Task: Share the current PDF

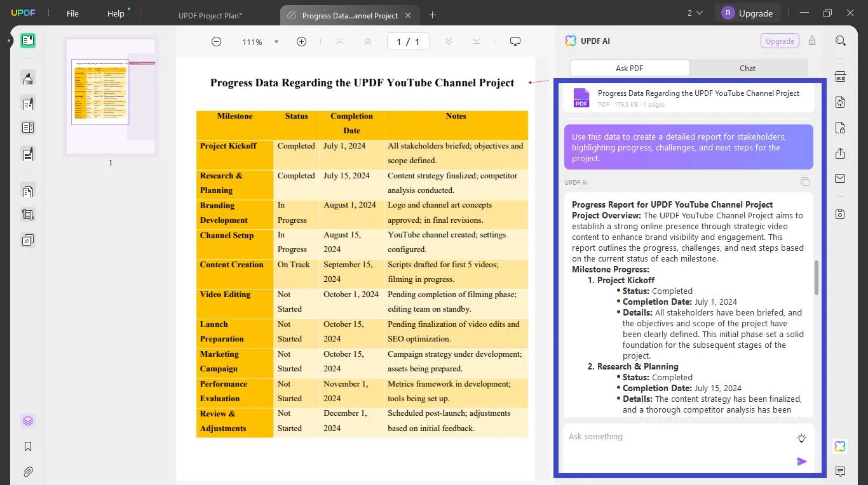Action: pos(840,154)
